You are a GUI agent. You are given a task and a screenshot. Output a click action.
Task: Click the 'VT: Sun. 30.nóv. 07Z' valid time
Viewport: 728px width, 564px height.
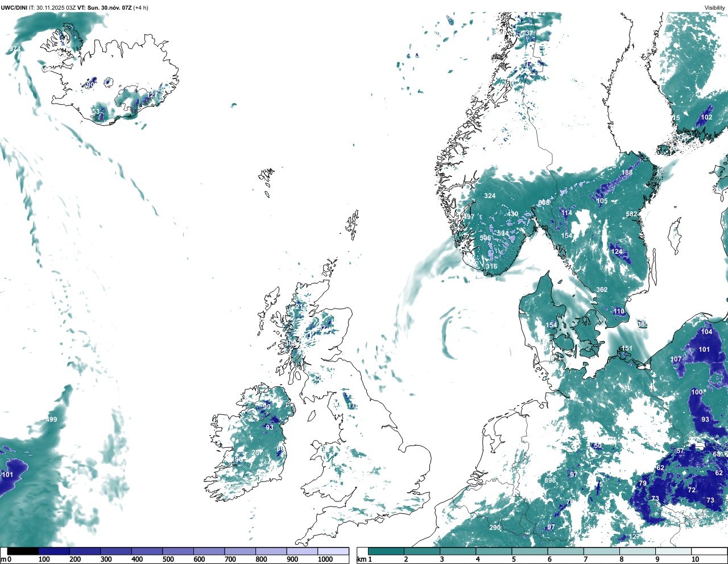(x=104, y=7)
